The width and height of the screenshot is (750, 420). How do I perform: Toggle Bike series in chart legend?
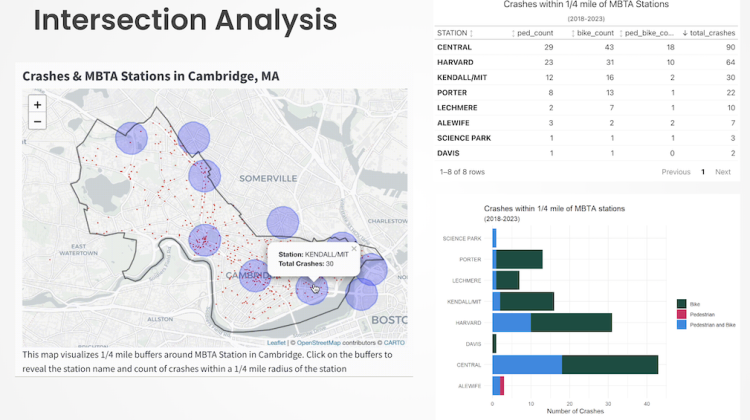[688, 304]
